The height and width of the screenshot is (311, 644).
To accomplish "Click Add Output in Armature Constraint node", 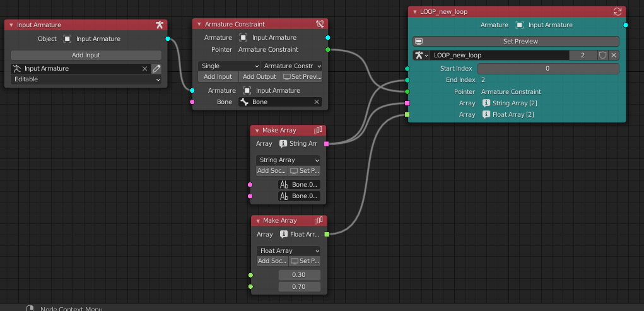I will point(260,76).
